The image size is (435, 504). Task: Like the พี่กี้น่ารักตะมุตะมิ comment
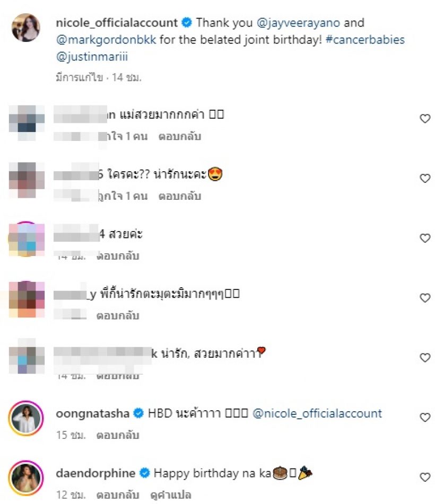point(425,298)
